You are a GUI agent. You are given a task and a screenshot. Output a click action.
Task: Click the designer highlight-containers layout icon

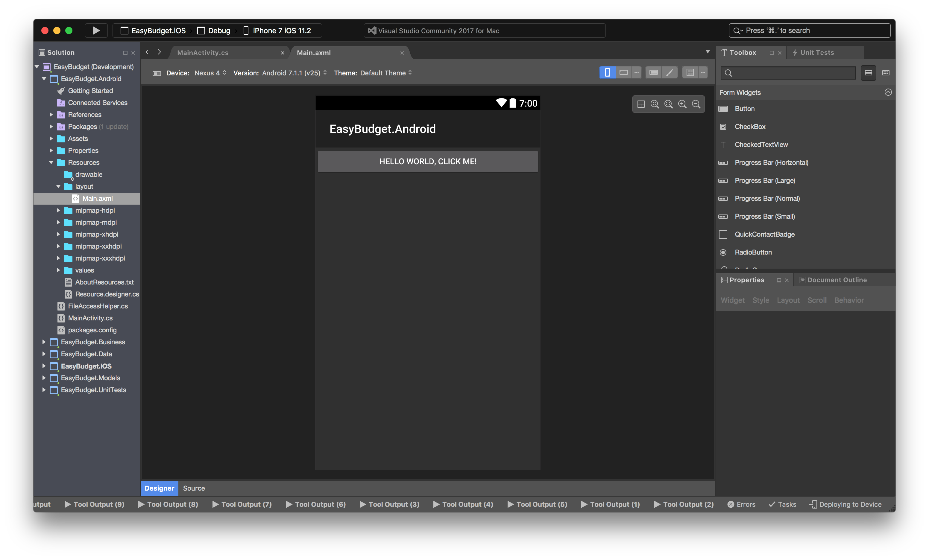tap(641, 104)
